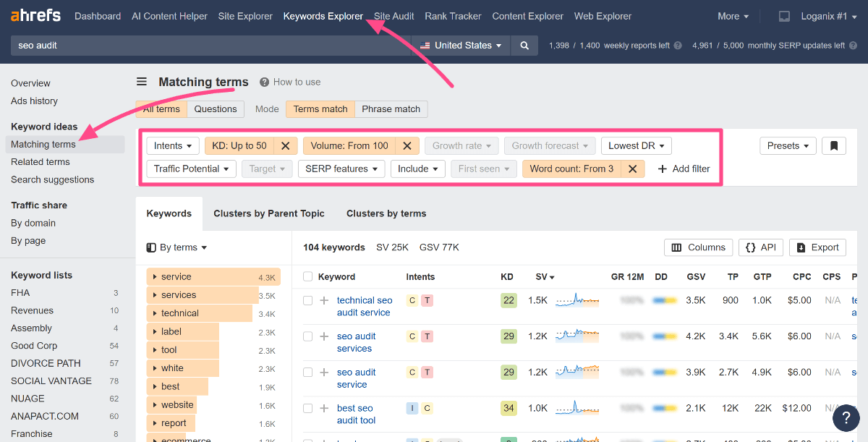Click help icon next to monthly SERP updates
The image size is (868, 442).
(x=853, y=45)
